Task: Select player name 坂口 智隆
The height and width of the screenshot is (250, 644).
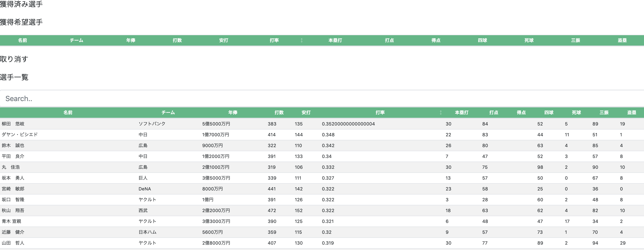Action: [x=13, y=199]
